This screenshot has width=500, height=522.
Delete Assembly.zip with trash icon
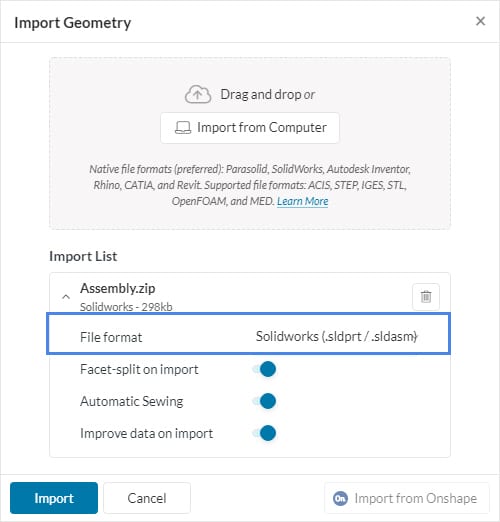click(426, 296)
